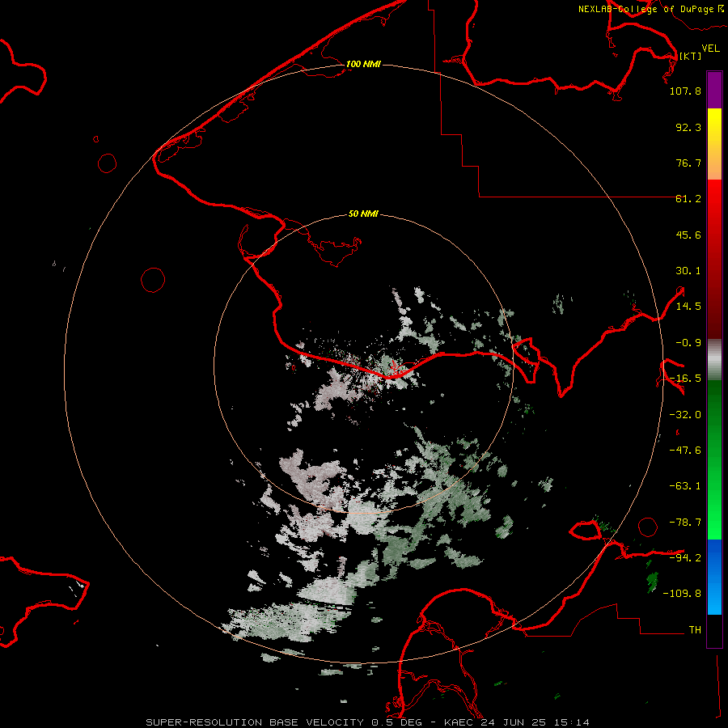
Task: Click the -0.9 legend value
Action: coord(688,343)
